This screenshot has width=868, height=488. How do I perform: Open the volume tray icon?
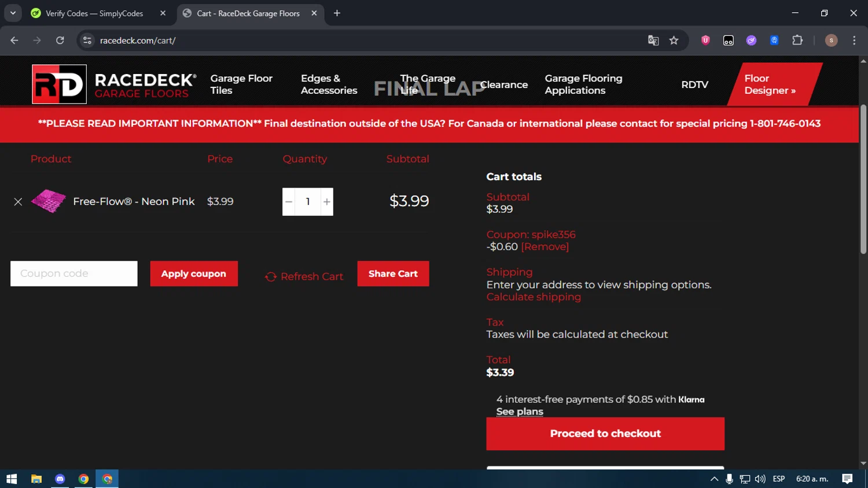click(760, 479)
